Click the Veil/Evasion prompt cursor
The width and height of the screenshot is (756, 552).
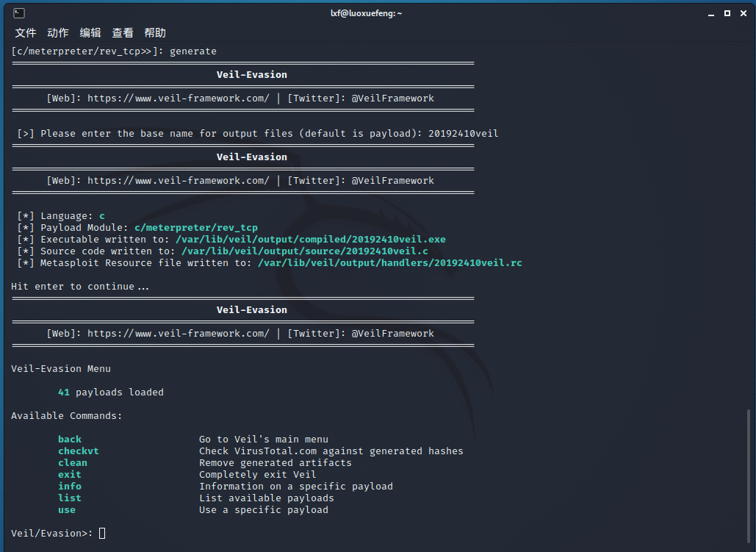pyautogui.click(x=101, y=533)
